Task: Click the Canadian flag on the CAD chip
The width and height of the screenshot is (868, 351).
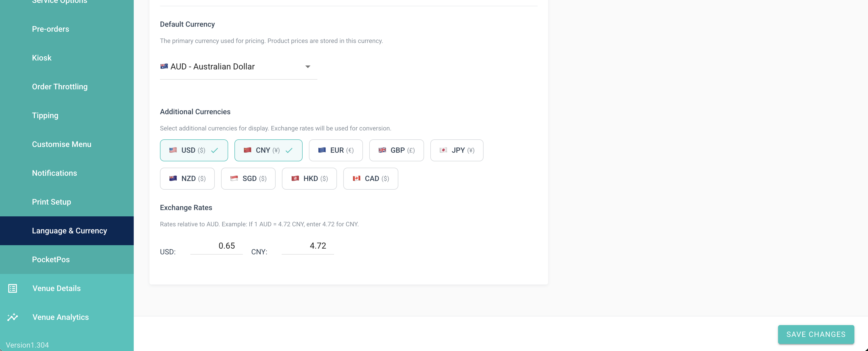Action: pyautogui.click(x=356, y=178)
